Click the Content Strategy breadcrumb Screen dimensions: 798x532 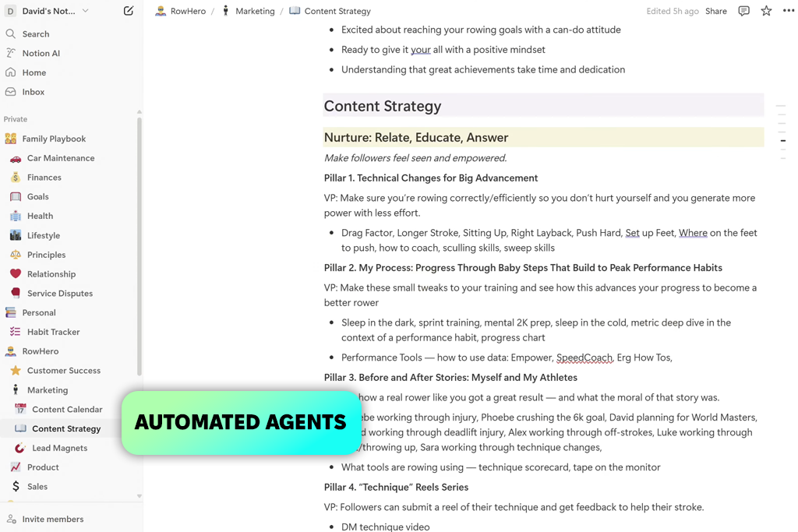330,11
